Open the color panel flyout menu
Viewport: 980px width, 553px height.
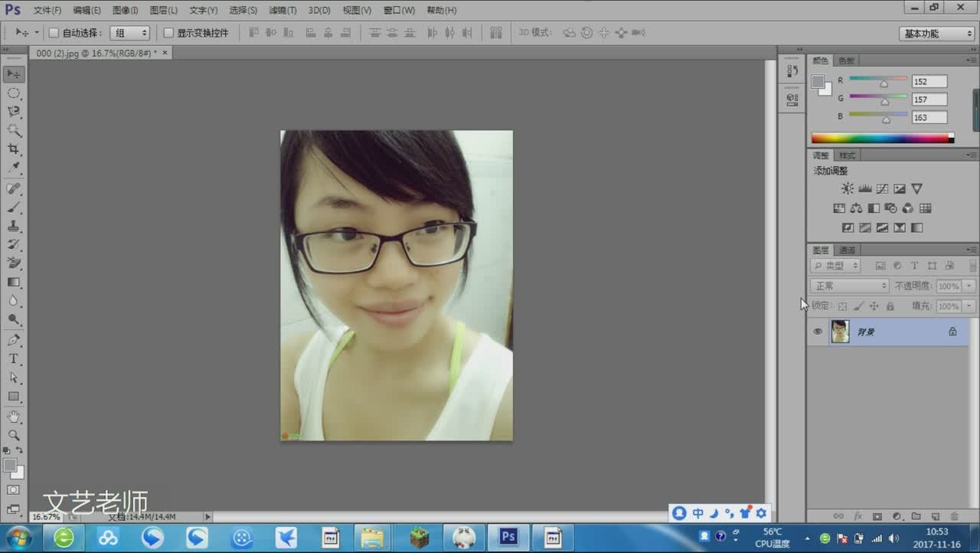[971, 61]
